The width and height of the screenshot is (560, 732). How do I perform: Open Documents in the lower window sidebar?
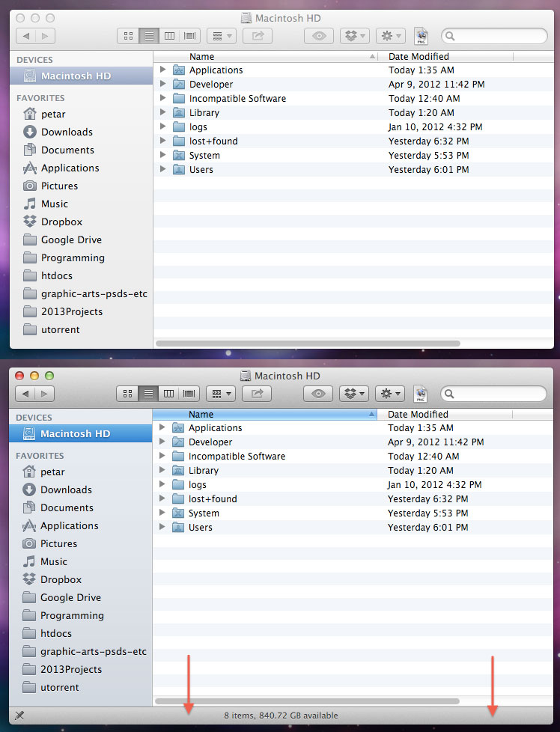(80, 508)
